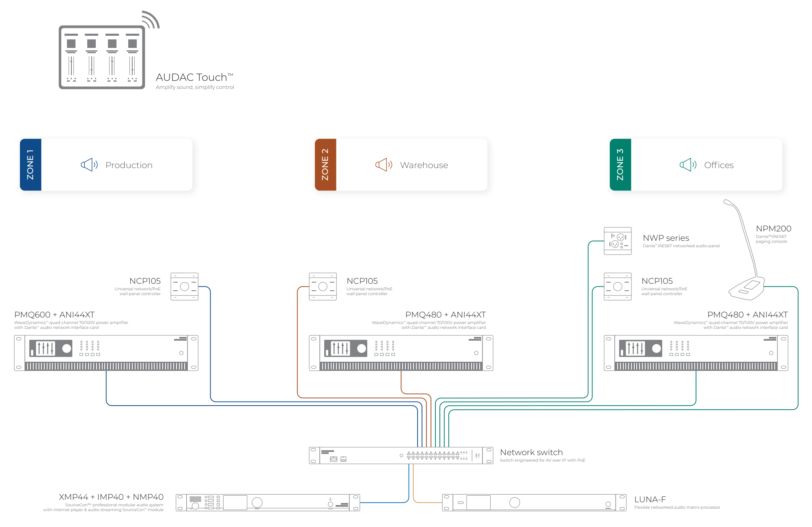Click the LUNA-F label
This screenshot has height=527, width=812.
[650, 499]
